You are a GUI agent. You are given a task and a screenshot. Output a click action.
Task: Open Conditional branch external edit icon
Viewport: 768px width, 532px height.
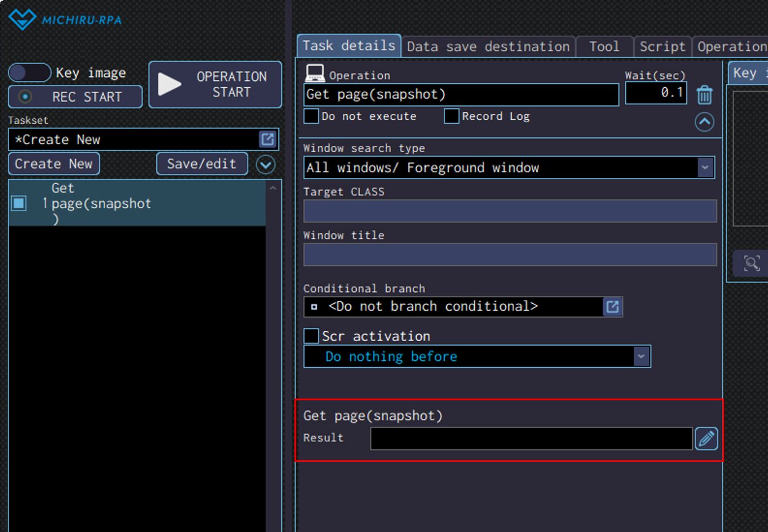pos(612,307)
